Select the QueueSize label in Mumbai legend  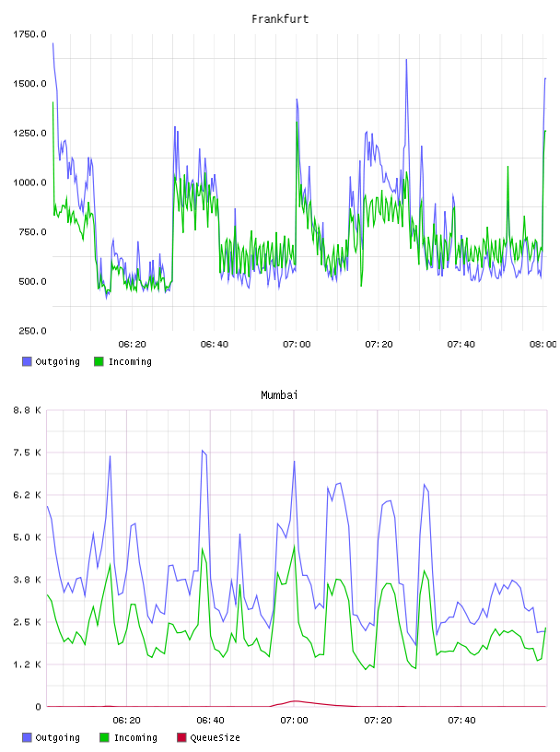215,737
